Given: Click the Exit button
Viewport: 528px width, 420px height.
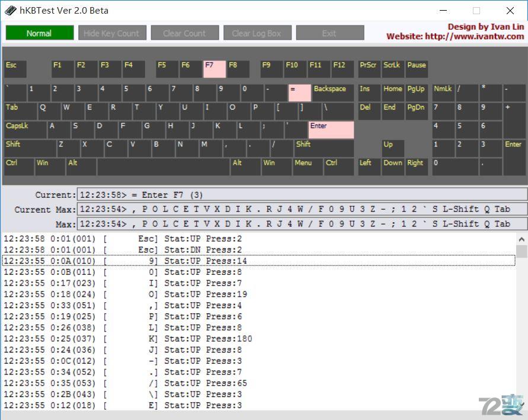Looking at the screenshot, I should tap(329, 33).
